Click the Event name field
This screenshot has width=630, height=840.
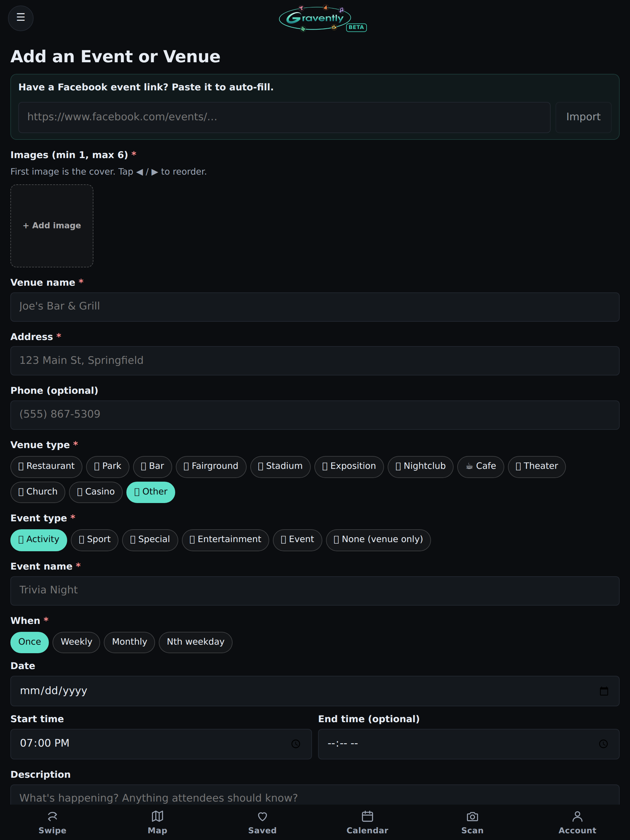click(315, 591)
